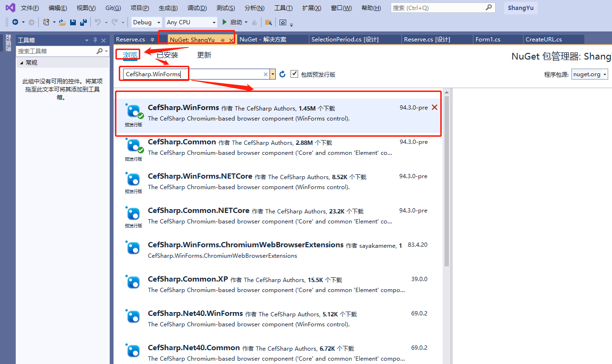Viewport: 612px width, 364px height.
Task: Switch to the NuGet - Solution document tab
Action: [272, 40]
